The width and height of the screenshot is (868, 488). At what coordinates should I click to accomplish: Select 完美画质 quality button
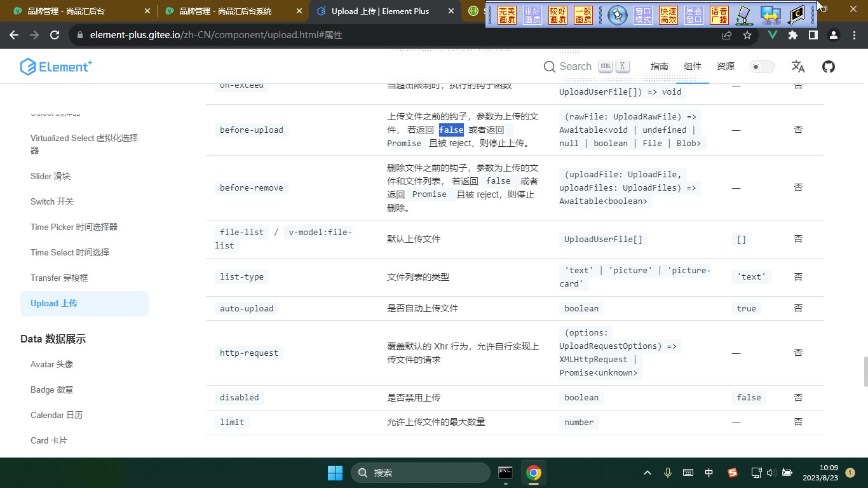tap(507, 15)
